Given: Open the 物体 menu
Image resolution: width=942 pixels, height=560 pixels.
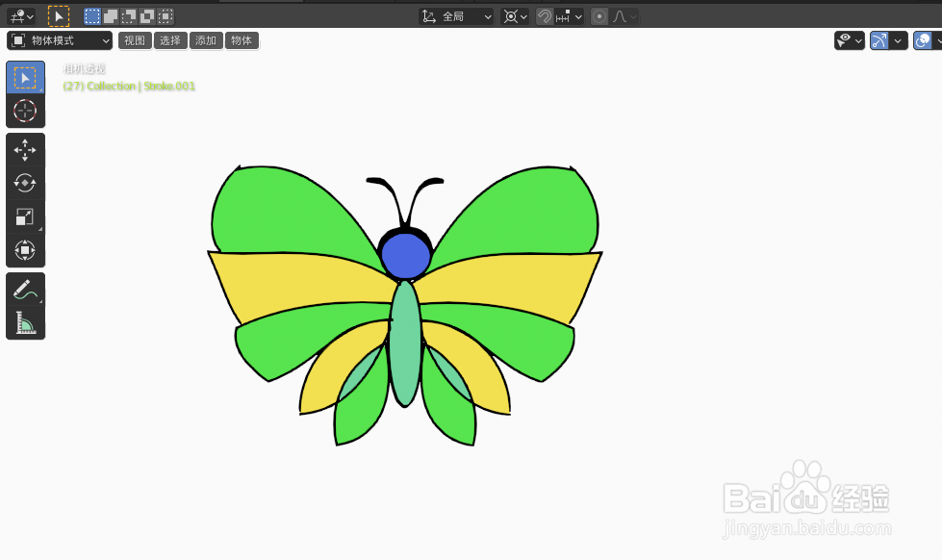Looking at the screenshot, I should tap(242, 40).
